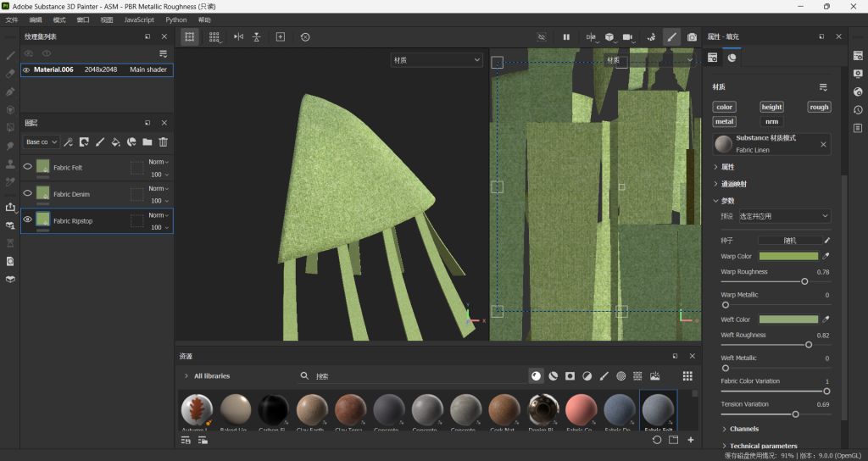The width and height of the screenshot is (868, 461).
Task: Click the Warp Roughness slider handle
Action: 804,281
